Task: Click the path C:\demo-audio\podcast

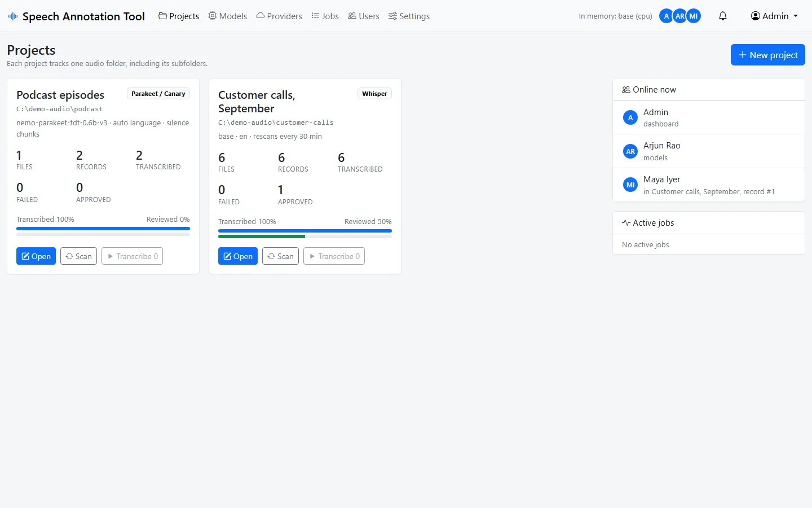Action: (x=60, y=109)
